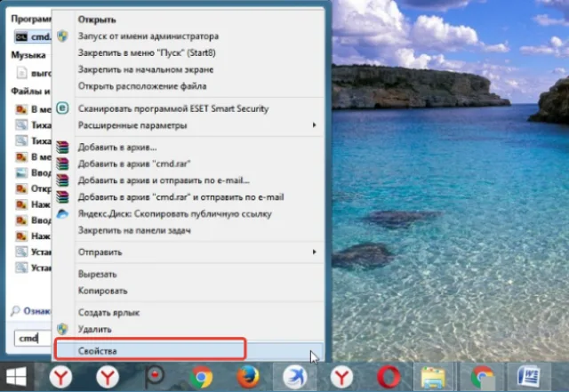This screenshot has height=392, width=569.
Task: Open the second Chrome icon near Word
Action: (x=482, y=377)
